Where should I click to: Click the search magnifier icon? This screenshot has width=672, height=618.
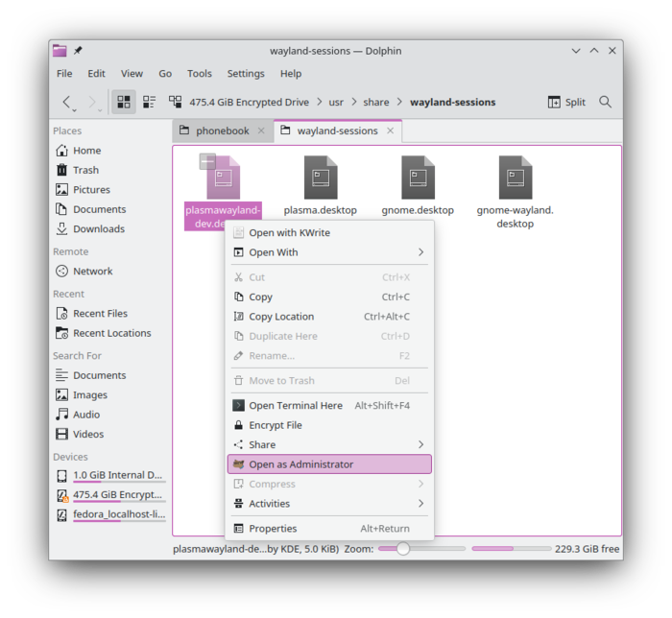(605, 102)
